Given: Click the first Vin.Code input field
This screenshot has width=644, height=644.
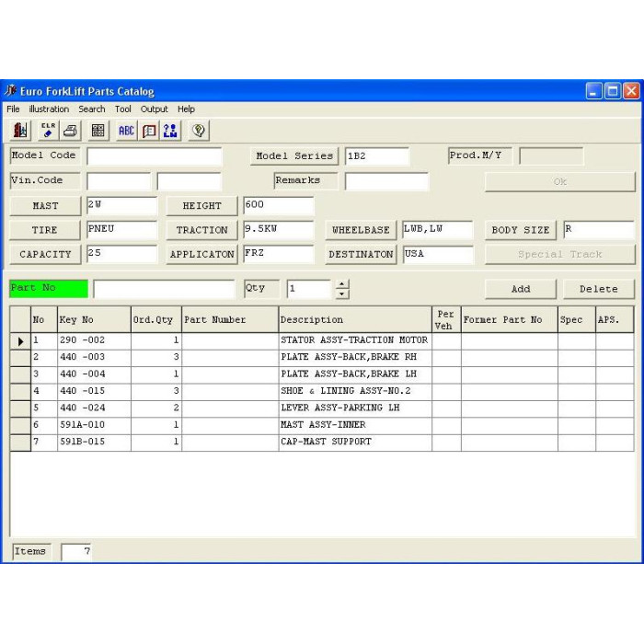Looking at the screenshot, I should [x=119, y=181].
